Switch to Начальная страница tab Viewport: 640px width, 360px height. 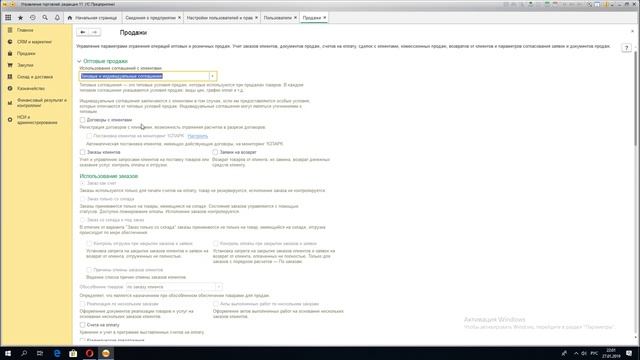93,18
